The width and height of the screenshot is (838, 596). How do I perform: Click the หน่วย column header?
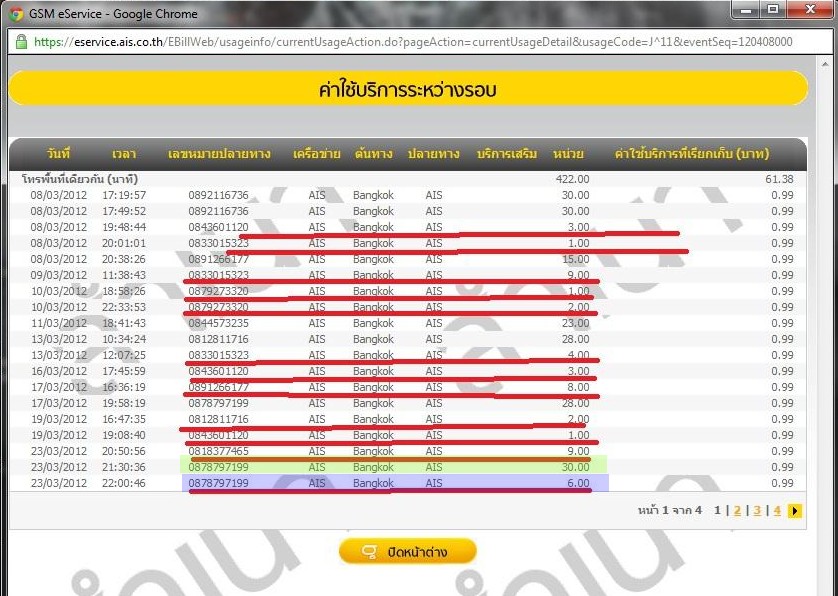[x=569, y=154]
